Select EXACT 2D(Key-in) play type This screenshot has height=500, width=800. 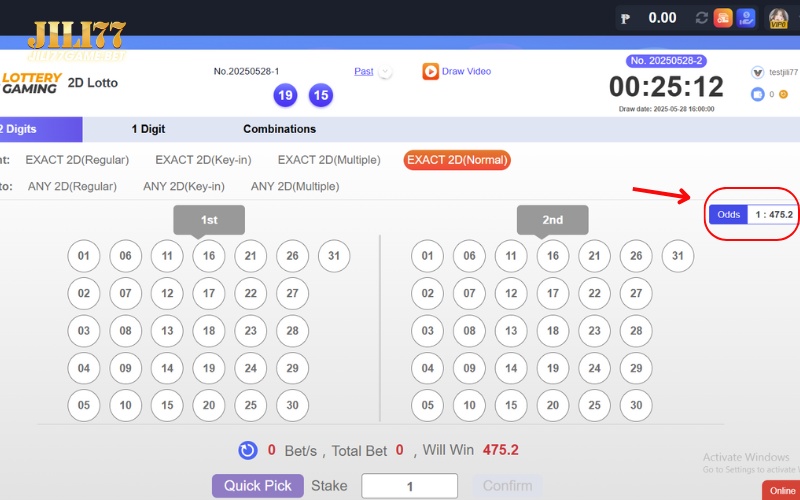coord(203,160)
